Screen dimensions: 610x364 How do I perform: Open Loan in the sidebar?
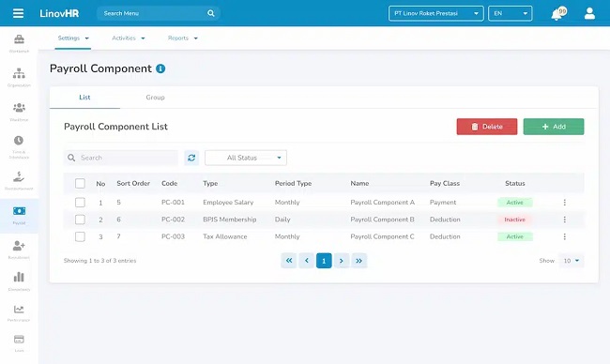coord(19,343)
